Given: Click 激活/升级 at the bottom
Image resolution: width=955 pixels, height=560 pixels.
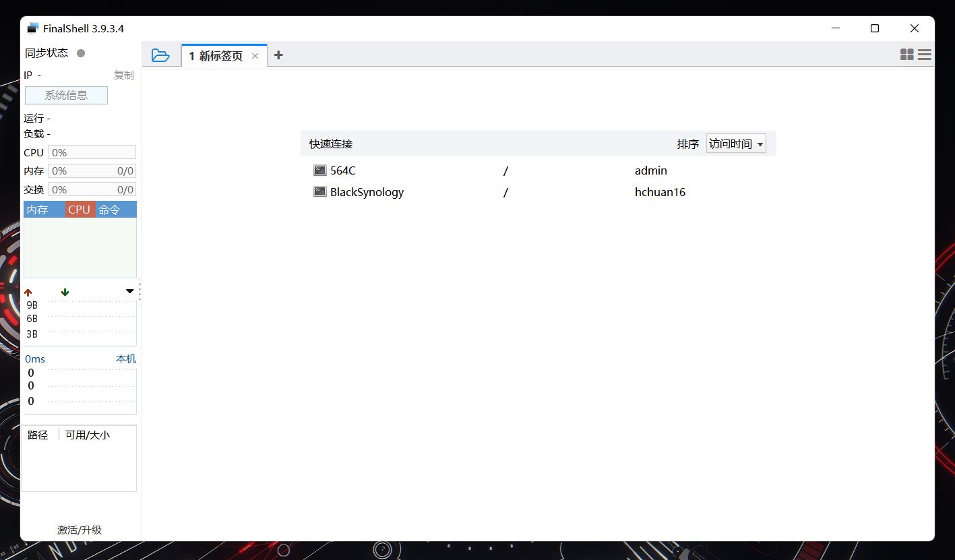Looking at the screenshot, I should pos(80,530).
